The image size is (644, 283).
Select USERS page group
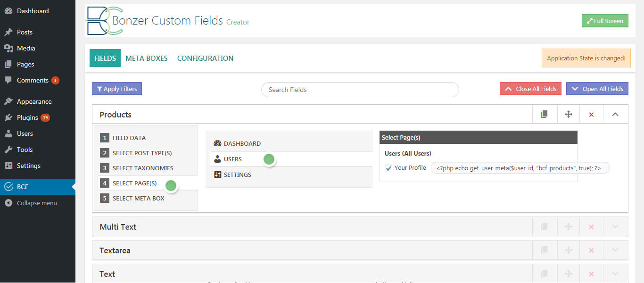(290, 159)
